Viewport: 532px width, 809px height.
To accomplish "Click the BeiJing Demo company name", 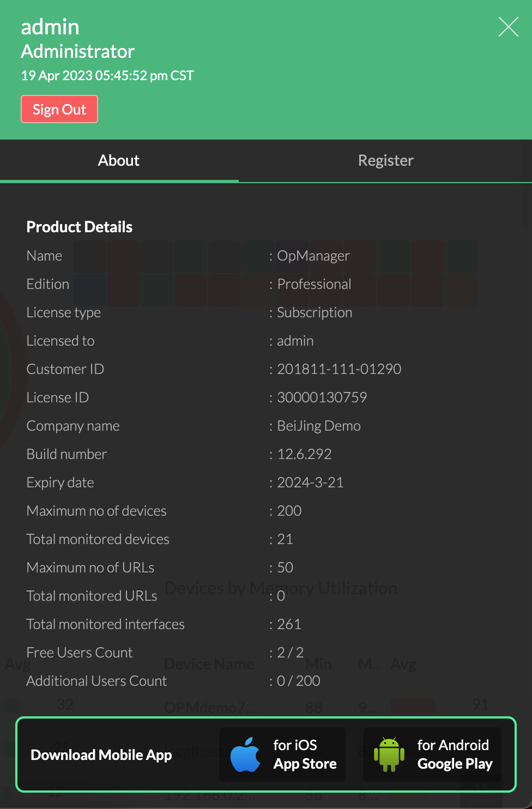I will coord(319,426).
